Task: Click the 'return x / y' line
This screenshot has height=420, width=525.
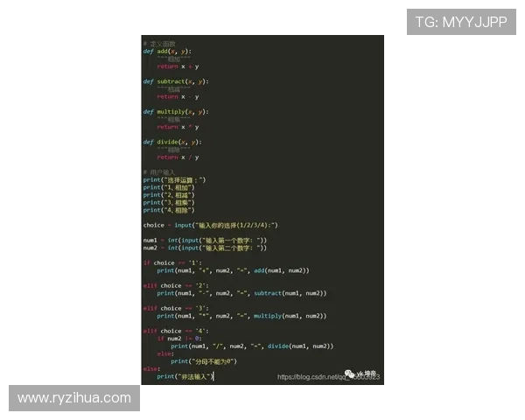Action: (x=178, y=157)
